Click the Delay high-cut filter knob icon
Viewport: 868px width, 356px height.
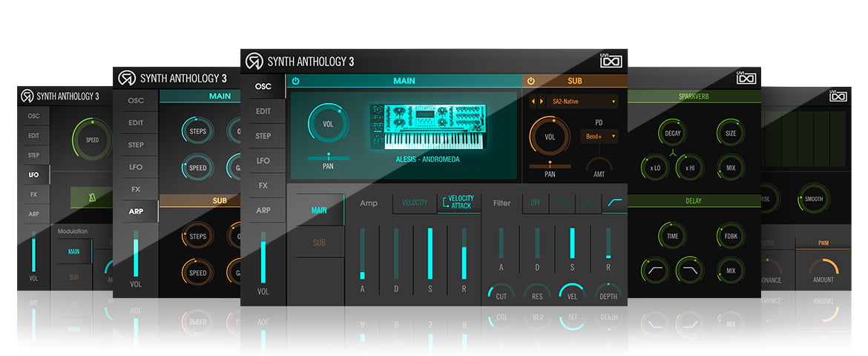[x=689, y=270]
